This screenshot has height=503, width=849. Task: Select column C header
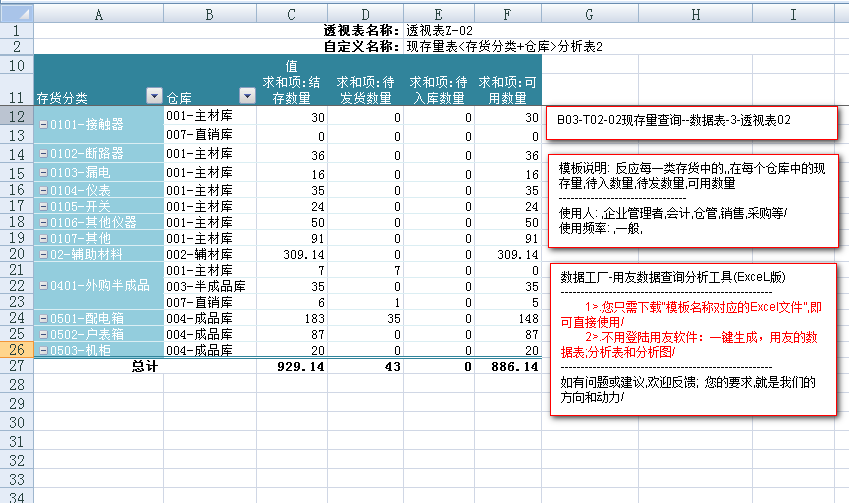(291, 14)
